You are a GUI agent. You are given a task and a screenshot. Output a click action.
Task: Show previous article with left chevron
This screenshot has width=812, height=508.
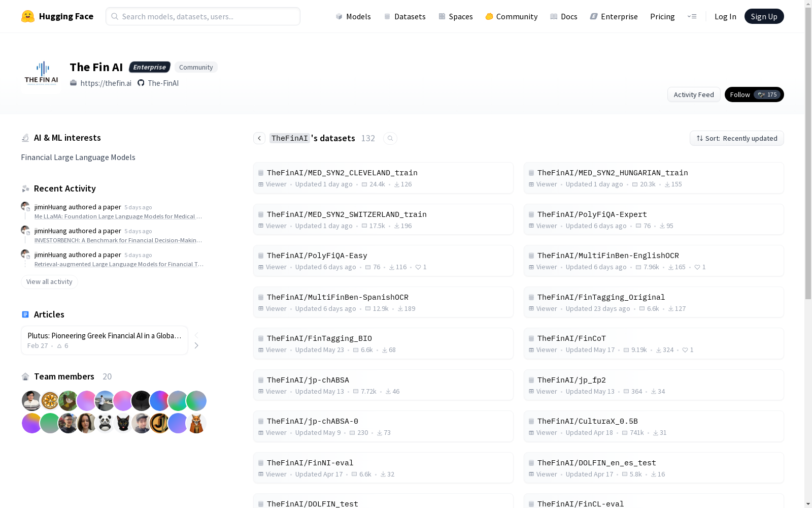point(196,335)
